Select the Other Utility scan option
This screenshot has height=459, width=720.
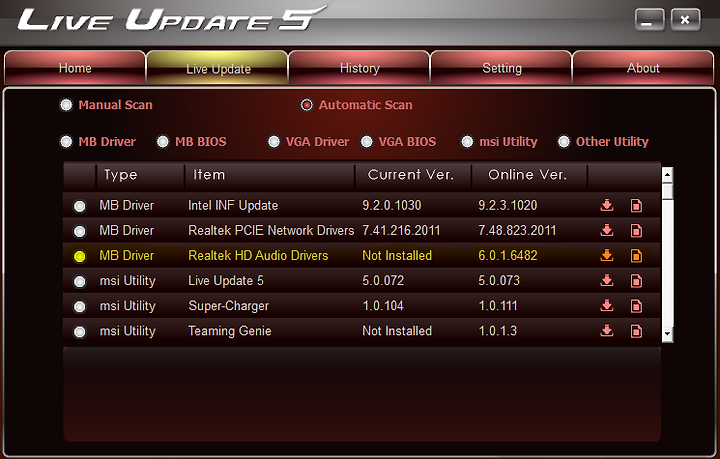tap(563, 142)
